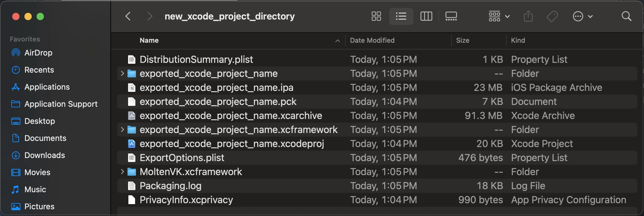Sort by Date Modified column
The image size is (644, 216).
[372, 41]
